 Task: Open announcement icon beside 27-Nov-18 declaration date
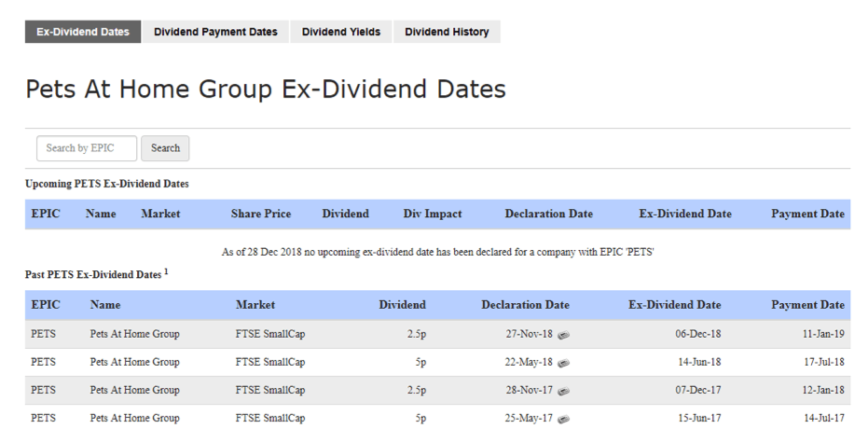tap(563, 335)
